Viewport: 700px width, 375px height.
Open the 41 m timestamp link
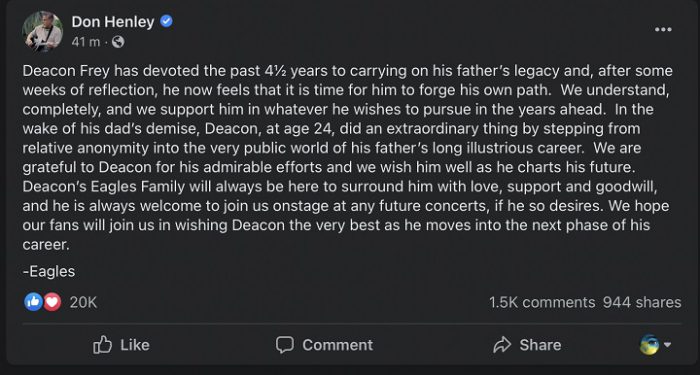[86, 42]
